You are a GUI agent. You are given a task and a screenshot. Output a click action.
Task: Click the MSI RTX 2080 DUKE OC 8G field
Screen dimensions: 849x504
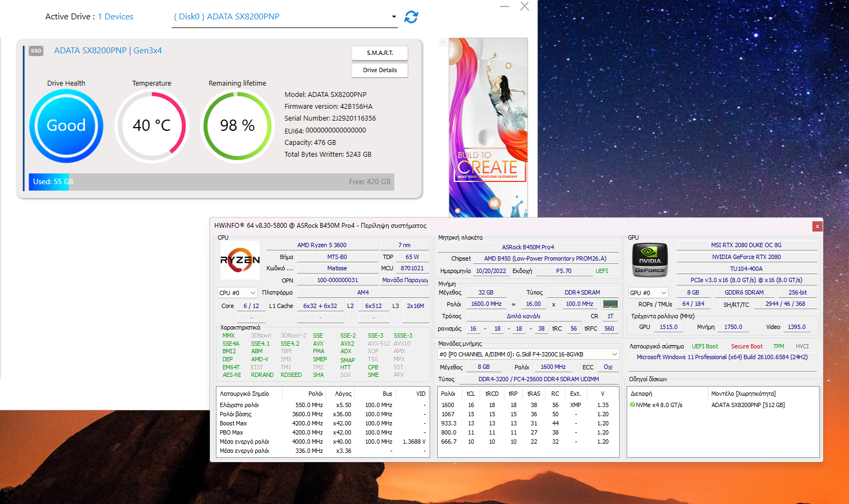pos(746,245)
